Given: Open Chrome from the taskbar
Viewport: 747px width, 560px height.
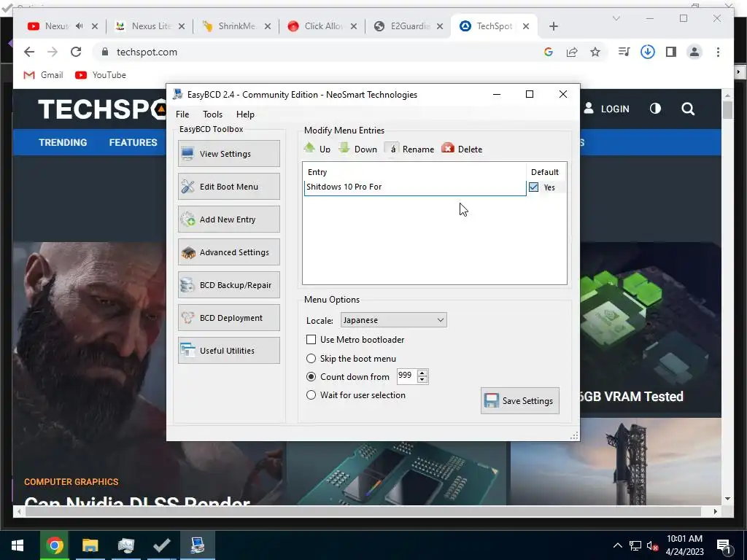Looking at the screenshot, I should pos(54,545).
